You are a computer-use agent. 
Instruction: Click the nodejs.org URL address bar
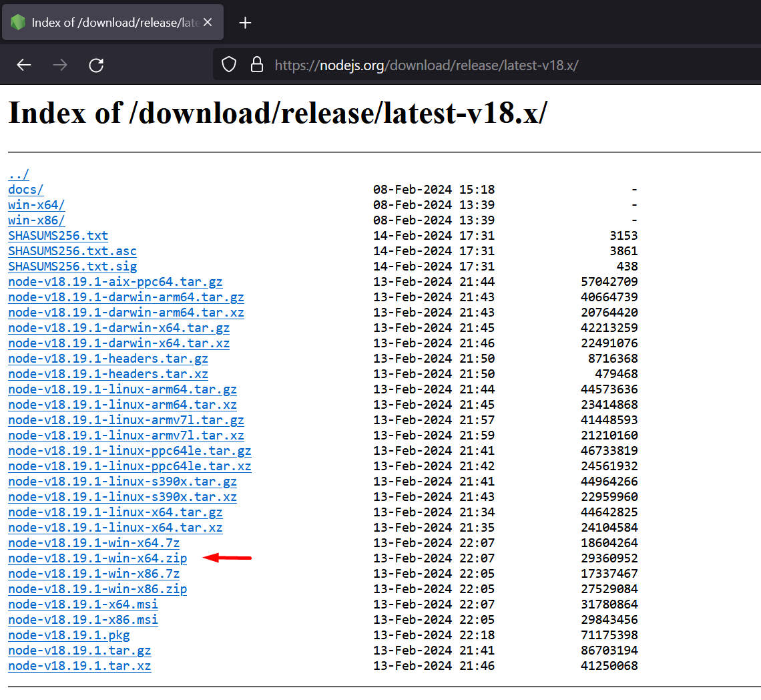(426, 65)
